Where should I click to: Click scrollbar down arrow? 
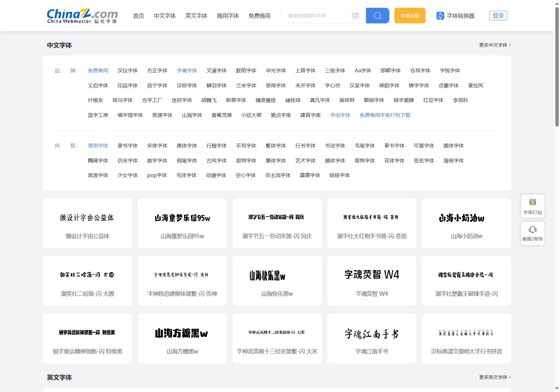coord(557,389)
